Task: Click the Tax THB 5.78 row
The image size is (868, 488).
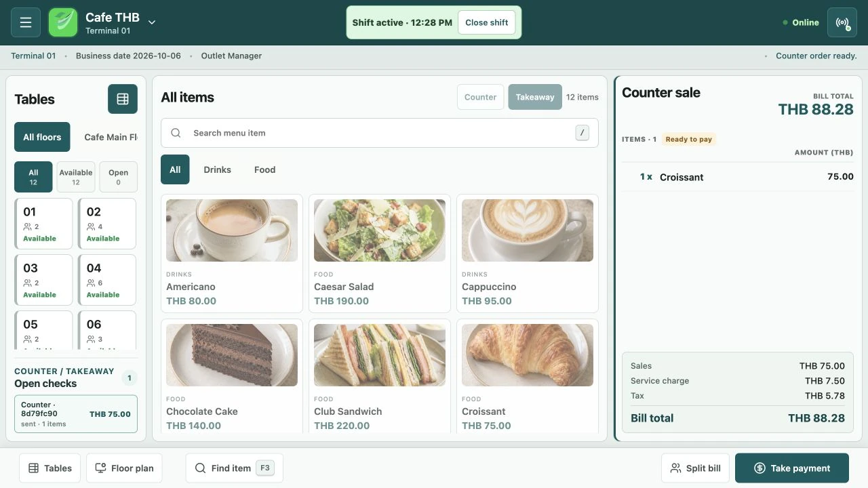Action: click(x=738, y=396)
